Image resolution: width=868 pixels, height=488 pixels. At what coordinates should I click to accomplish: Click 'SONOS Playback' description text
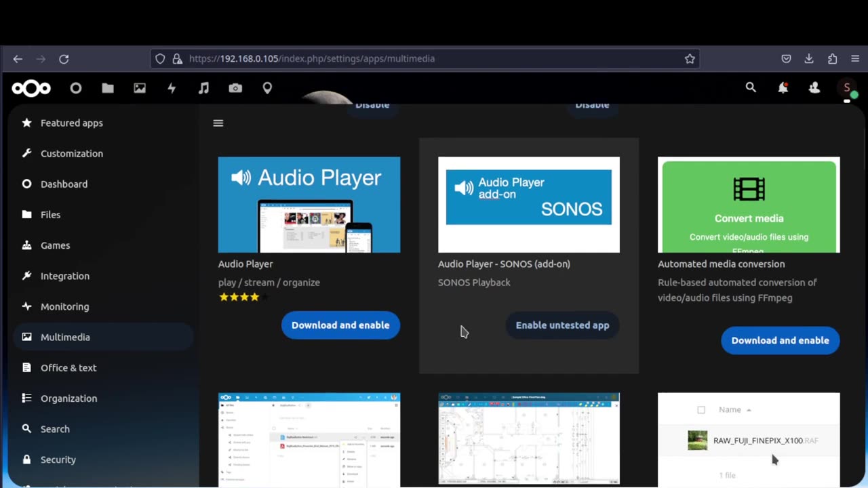point(474,282)
